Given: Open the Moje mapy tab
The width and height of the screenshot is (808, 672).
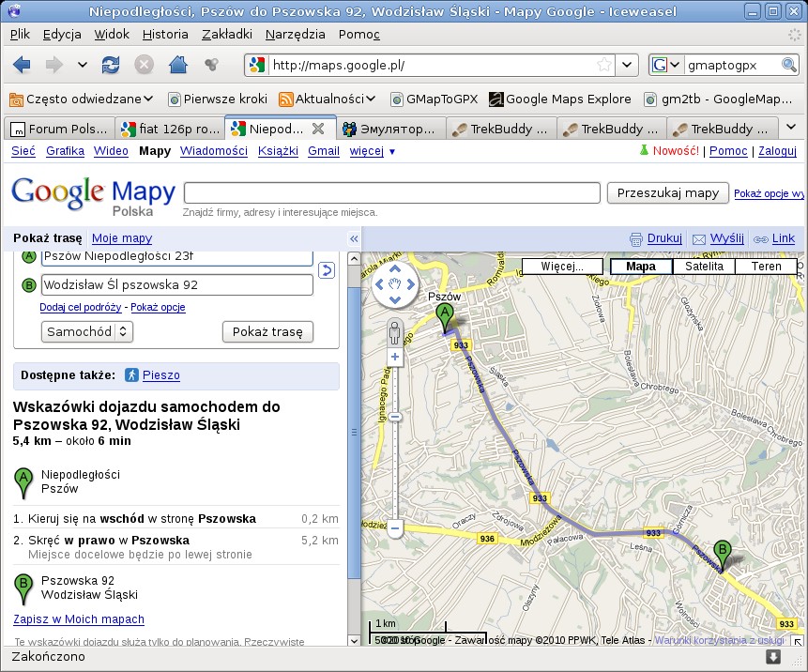Looking at the screenshot, I should [x=122, y=238].
